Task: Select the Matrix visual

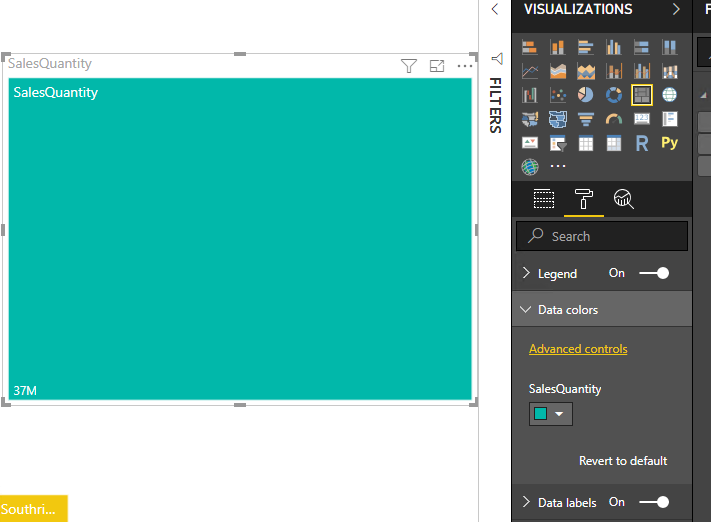Action: point(614,143)
